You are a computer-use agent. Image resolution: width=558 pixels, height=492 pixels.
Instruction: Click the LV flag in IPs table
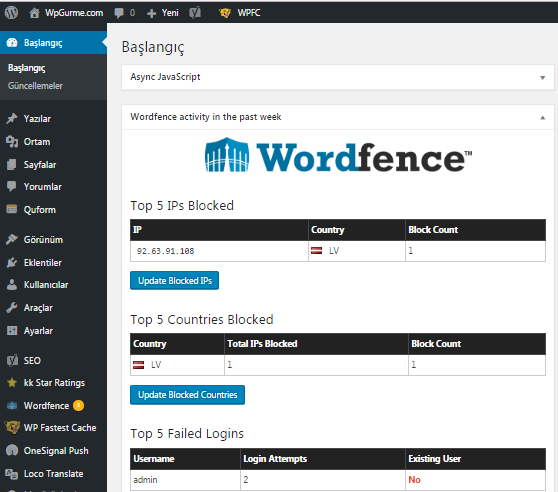coord(316,251)
